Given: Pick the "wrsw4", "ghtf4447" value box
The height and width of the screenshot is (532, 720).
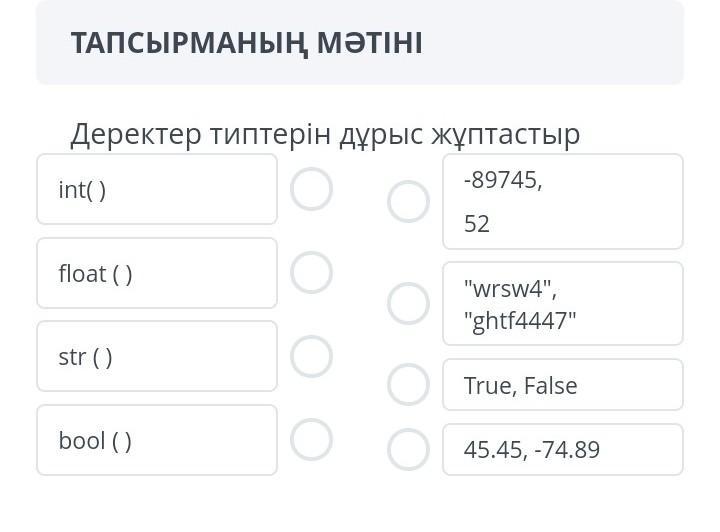Looking at the screenshot, I should click(562, 304).
